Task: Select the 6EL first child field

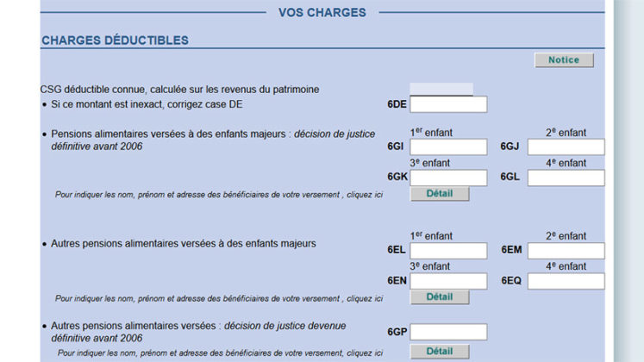Action: [x=448, y=250]
